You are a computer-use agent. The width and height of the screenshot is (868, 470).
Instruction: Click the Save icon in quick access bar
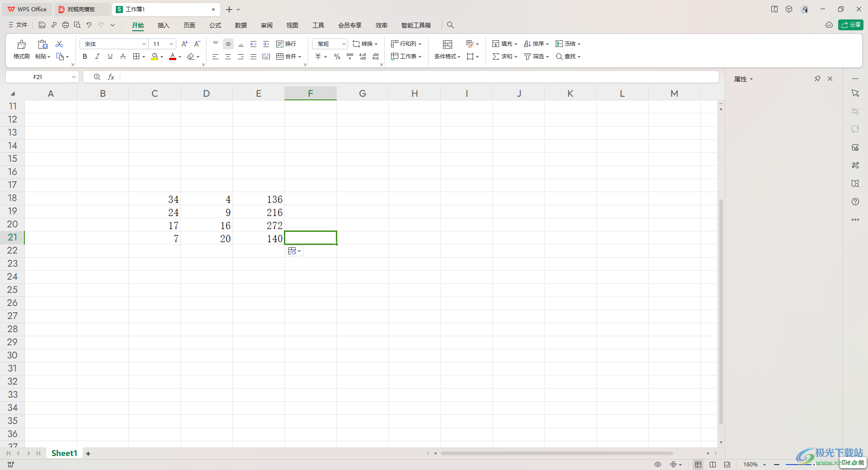point(42,25)
